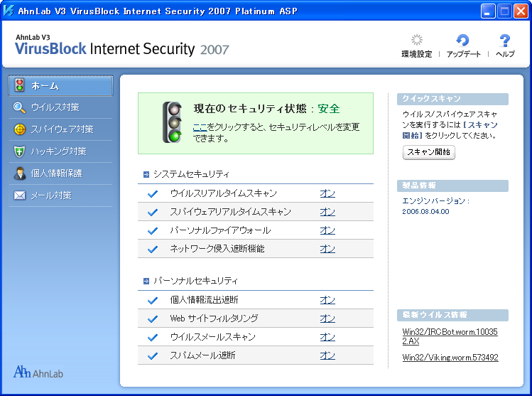Screen dimensions: 532x396
Task: Click the ヘルプ text label
Action: click(x=505, y=54)
